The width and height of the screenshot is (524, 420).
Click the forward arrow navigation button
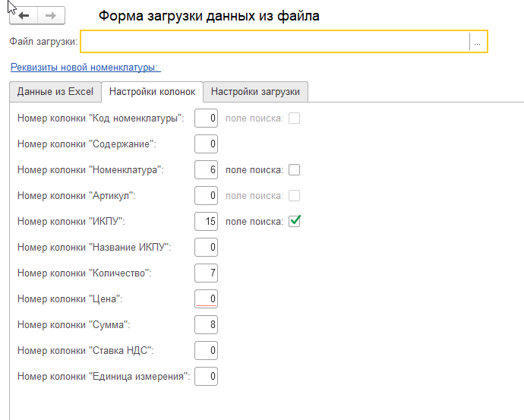pos(51,15)
